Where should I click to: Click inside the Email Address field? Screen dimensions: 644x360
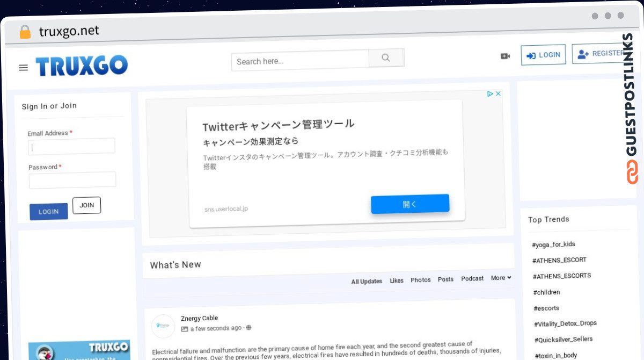point(71,146)
